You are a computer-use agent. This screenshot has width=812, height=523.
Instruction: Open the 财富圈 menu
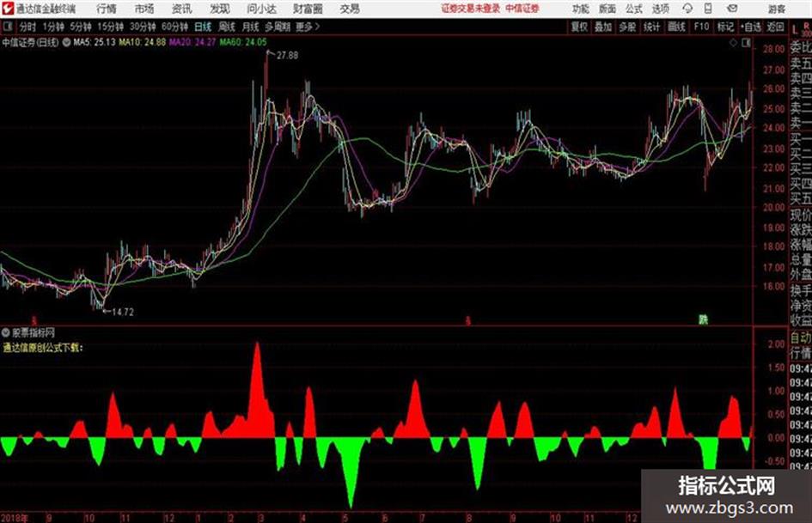point(308,9)
